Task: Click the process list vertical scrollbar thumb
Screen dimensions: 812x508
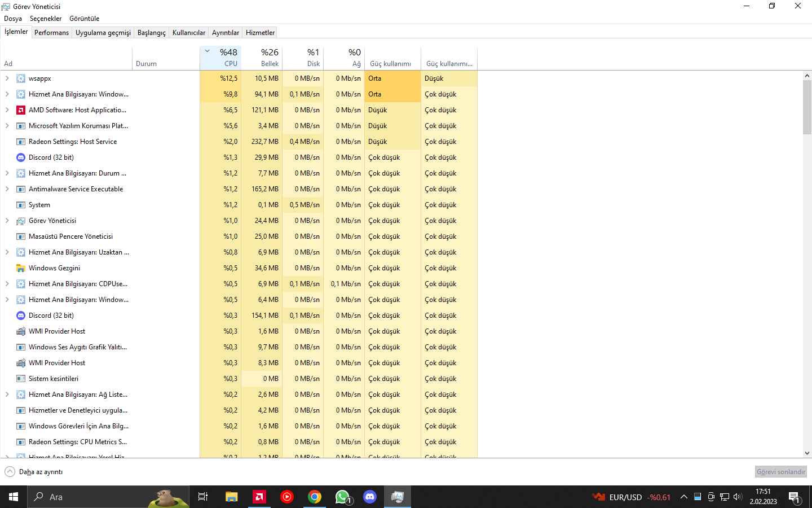Action: click(807, 107)
